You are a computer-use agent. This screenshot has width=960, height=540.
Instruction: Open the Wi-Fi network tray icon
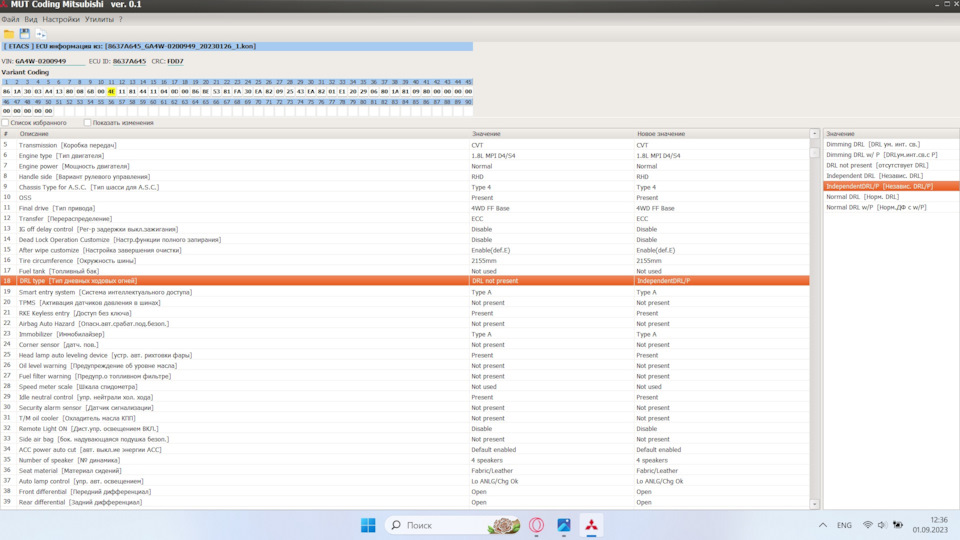[868, 525]
